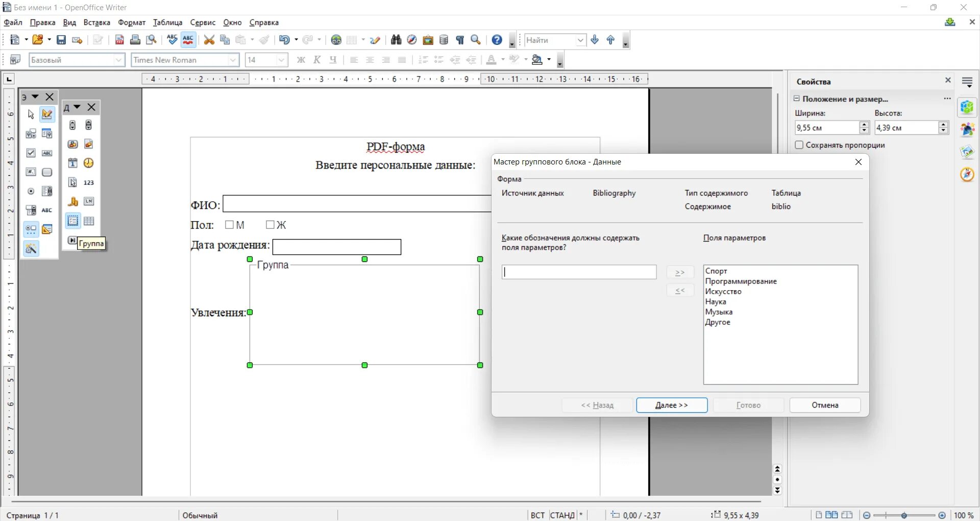Open font size 14 dropdown
The image size is (980, 521).
(281, 60)
